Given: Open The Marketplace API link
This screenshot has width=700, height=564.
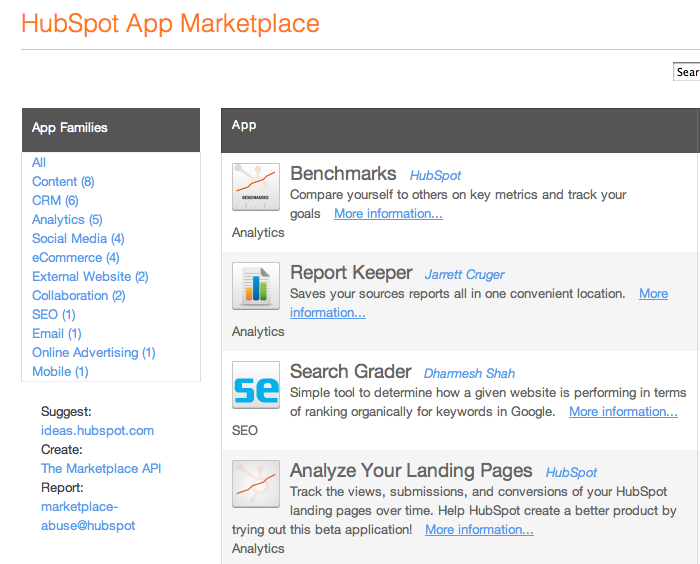Looking at the screenshot, I should pyautogui.click(x=101, y=468).
